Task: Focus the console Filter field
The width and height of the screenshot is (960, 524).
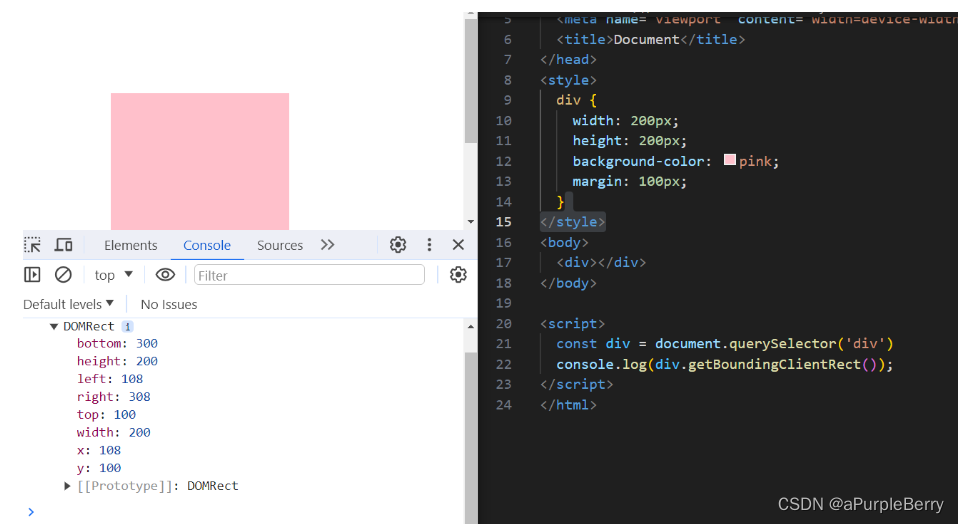Action: tap(309, 275)
